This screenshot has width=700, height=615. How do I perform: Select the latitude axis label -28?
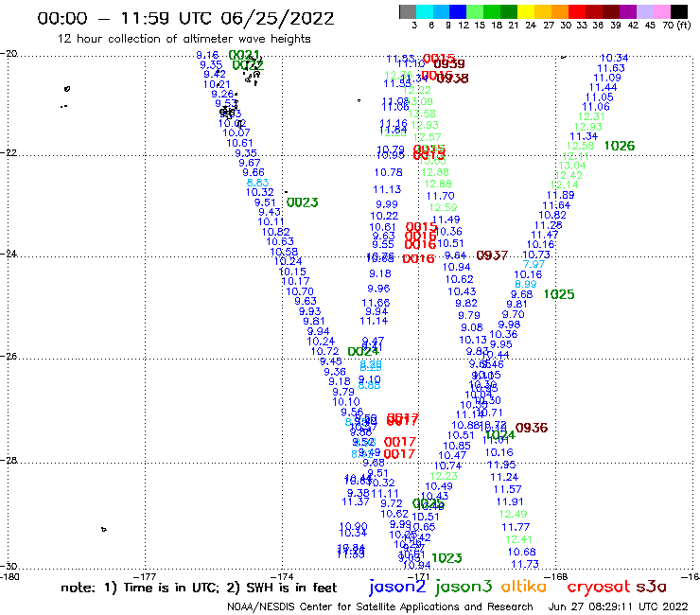pyautogui.click(x=9, y=460)
